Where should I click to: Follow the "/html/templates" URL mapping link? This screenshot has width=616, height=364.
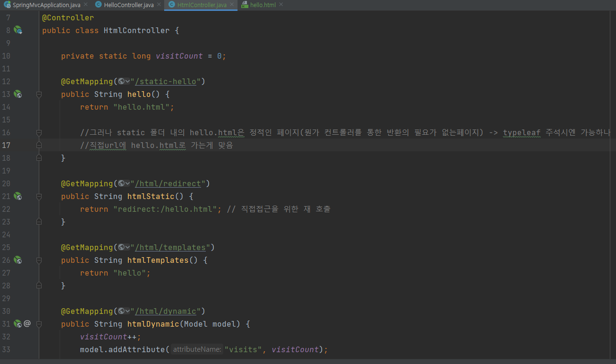(170, 247)
